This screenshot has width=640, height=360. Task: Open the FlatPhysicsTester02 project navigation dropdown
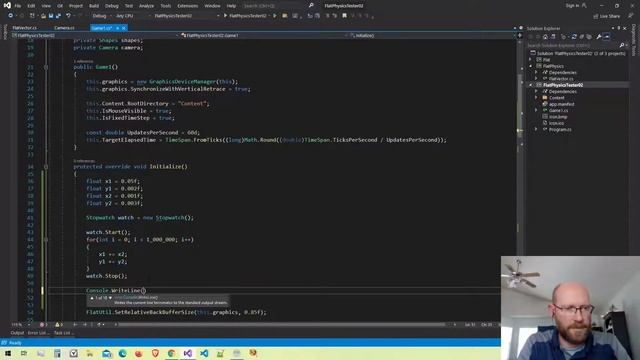95,36
